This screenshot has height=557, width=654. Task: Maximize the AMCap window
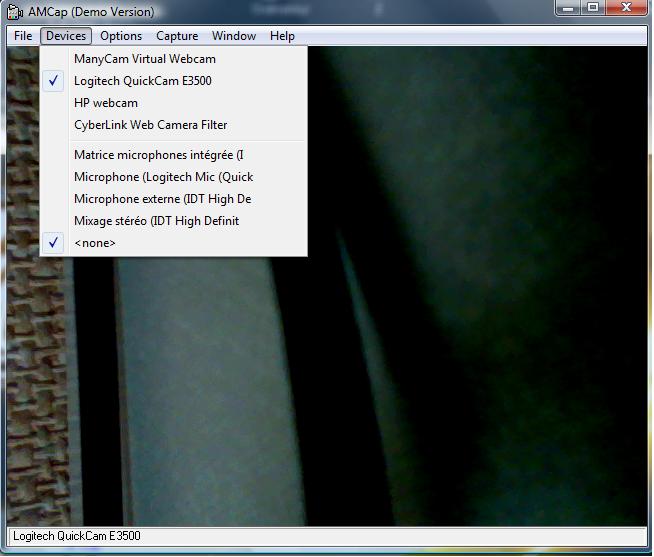pos(593,8)
